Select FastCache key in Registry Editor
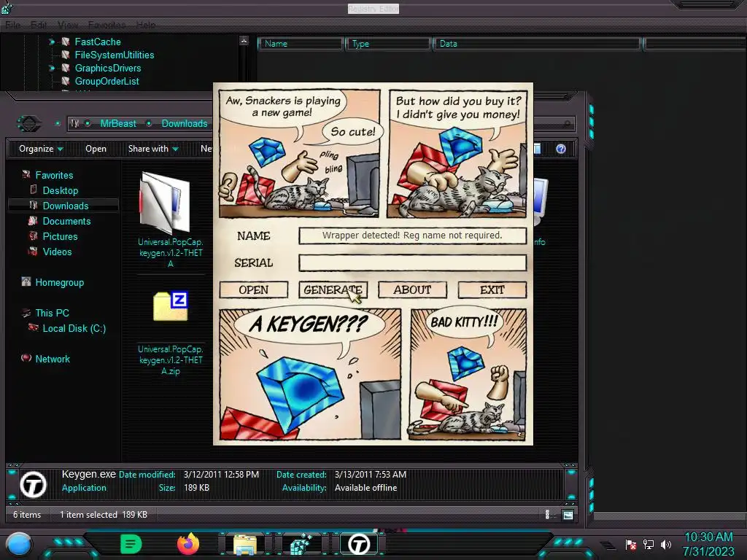The height and width of the screenshot is (560, 747). click(x=98, y=42)
